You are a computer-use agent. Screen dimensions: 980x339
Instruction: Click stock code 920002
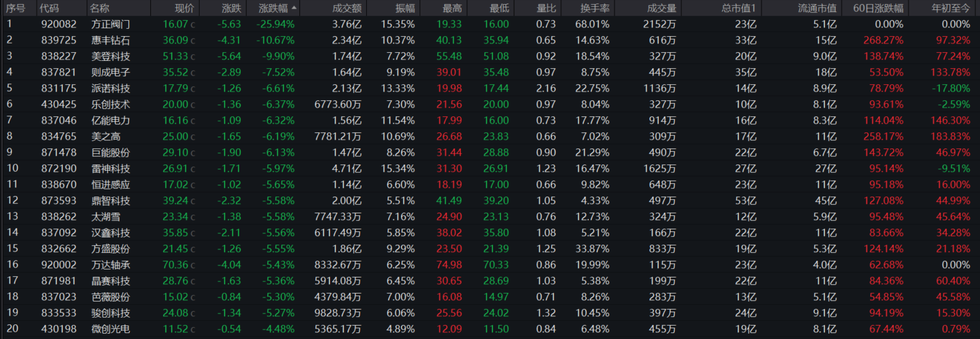click(59, 265)
